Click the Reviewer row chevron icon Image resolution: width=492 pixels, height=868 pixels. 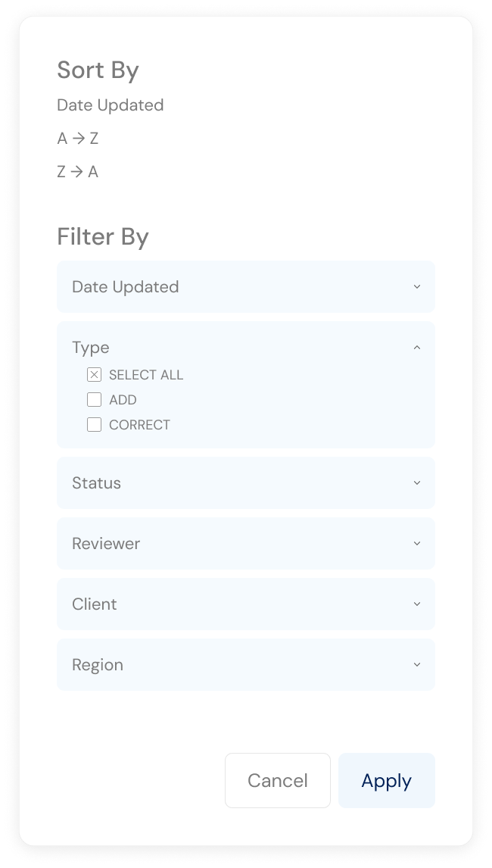[417, 544]
